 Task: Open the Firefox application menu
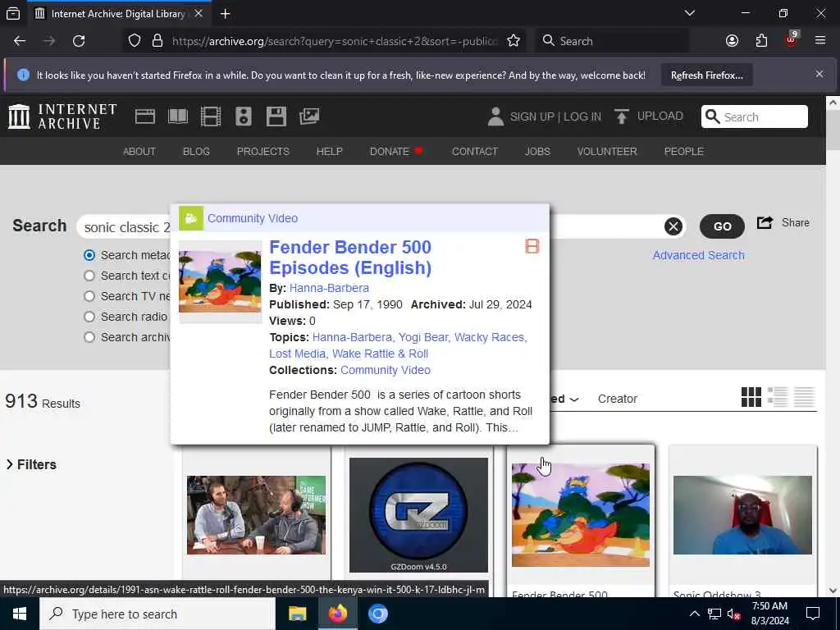tap(820, 41)
